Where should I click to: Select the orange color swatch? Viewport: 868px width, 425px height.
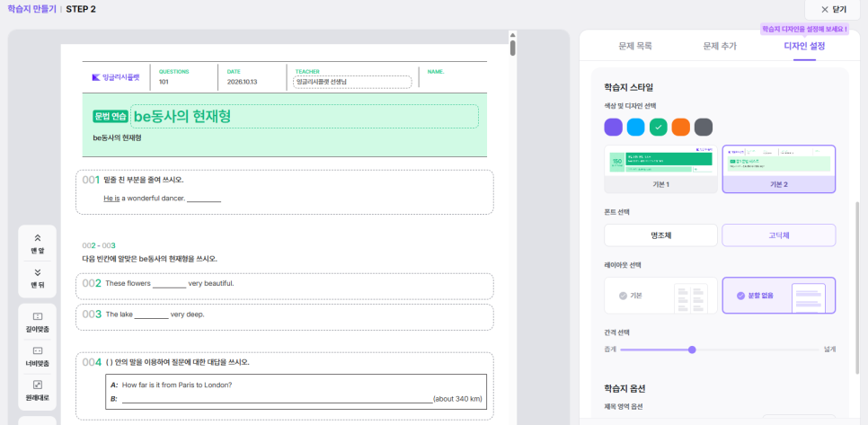tap(681, 128)
